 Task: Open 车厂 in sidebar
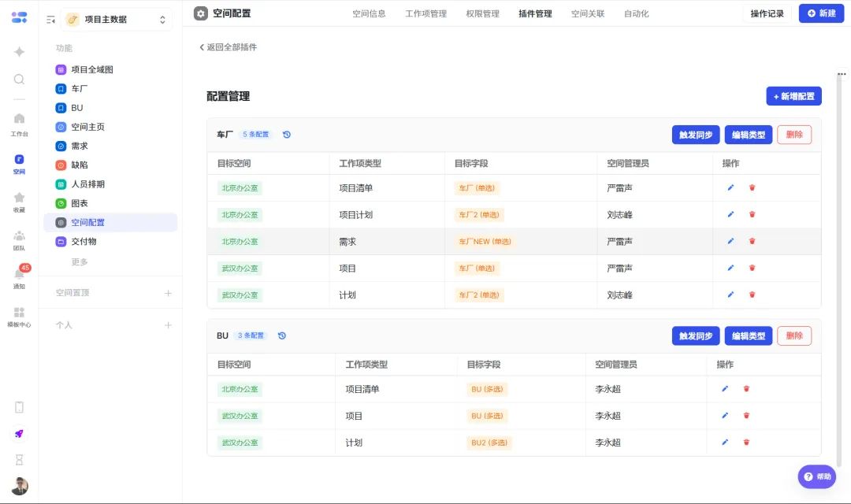click(111, 88)
